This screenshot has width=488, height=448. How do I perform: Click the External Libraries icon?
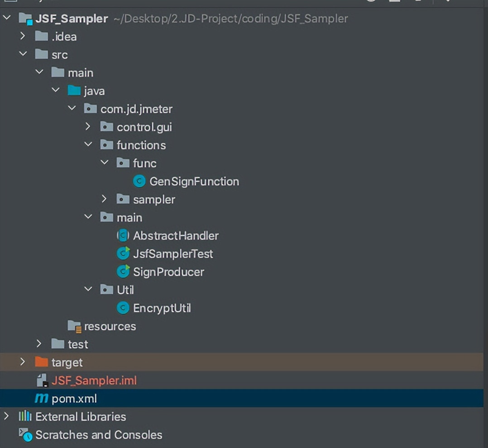[26, 416]
